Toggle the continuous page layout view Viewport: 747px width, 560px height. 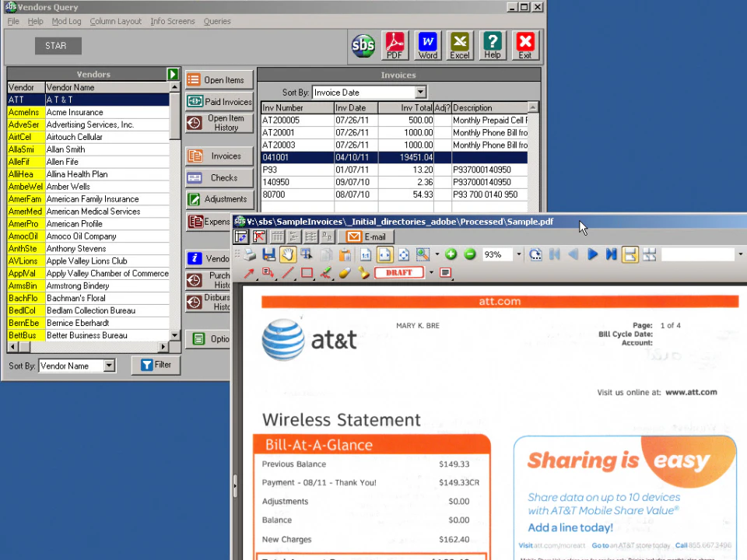click(630, 255)
